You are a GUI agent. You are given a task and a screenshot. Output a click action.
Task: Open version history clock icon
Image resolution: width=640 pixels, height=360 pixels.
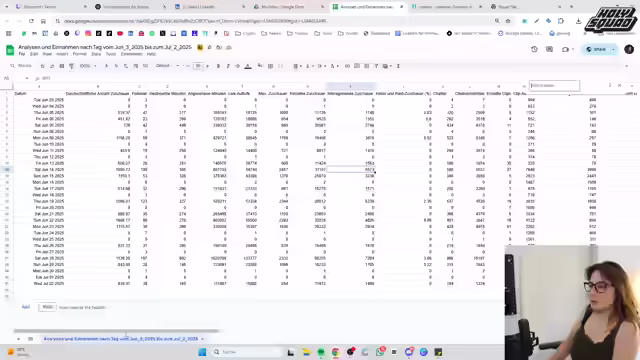point(534,49)
